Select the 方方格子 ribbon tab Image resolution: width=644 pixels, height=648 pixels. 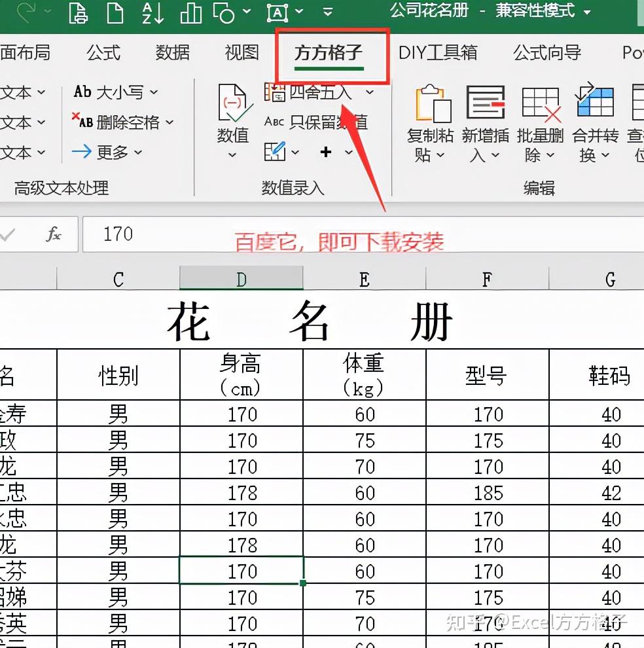(329, 53)
